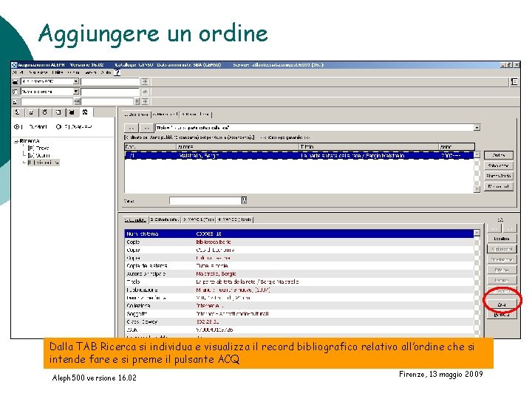532x399 pixels.
Task: Click the go arrow of the third bar
Action: pos(145,101)
